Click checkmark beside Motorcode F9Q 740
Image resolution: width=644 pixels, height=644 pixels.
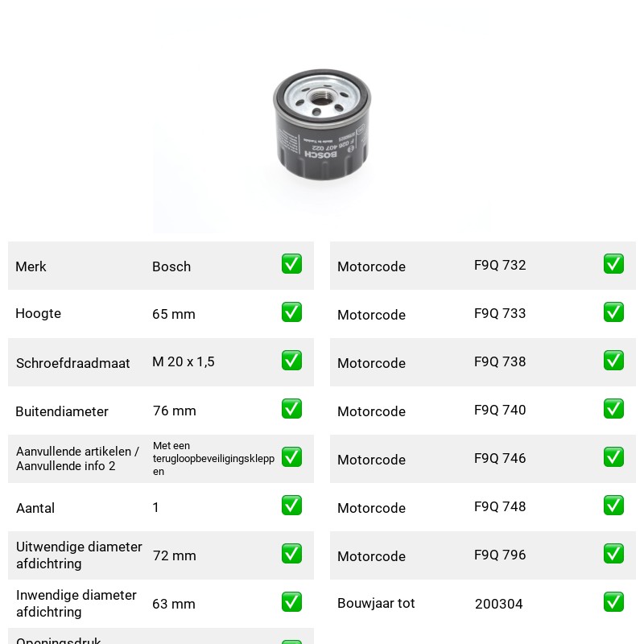(x=613, y=409)
